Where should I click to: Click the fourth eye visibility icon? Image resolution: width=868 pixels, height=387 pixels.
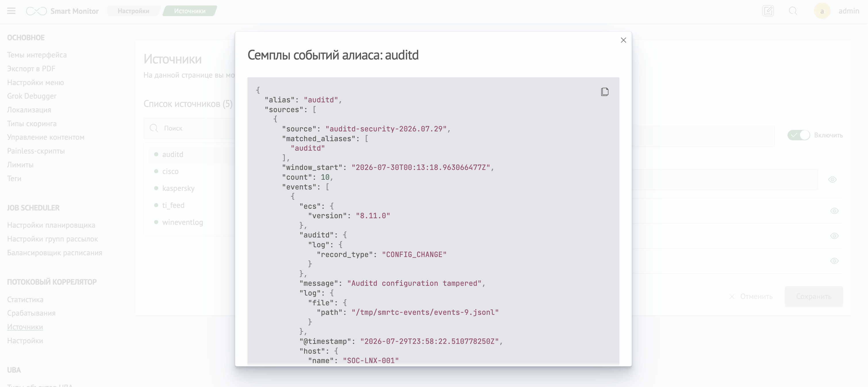(x=834, y=261)
